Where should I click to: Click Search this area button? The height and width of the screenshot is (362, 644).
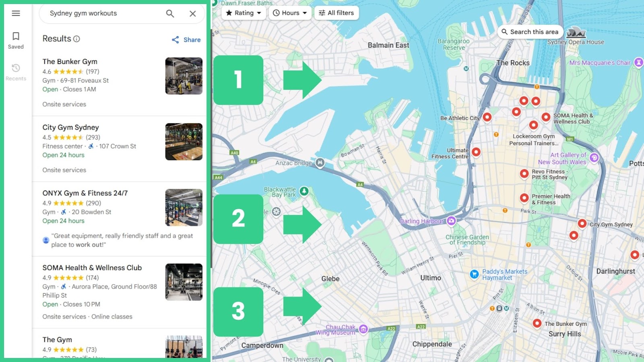(x=530, y=32)
